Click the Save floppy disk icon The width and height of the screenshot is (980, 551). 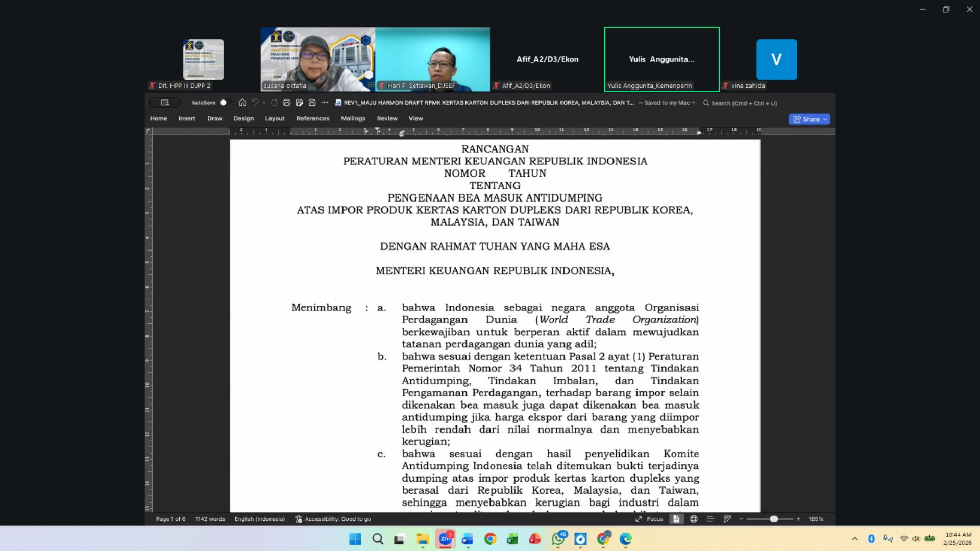(312, 103)
